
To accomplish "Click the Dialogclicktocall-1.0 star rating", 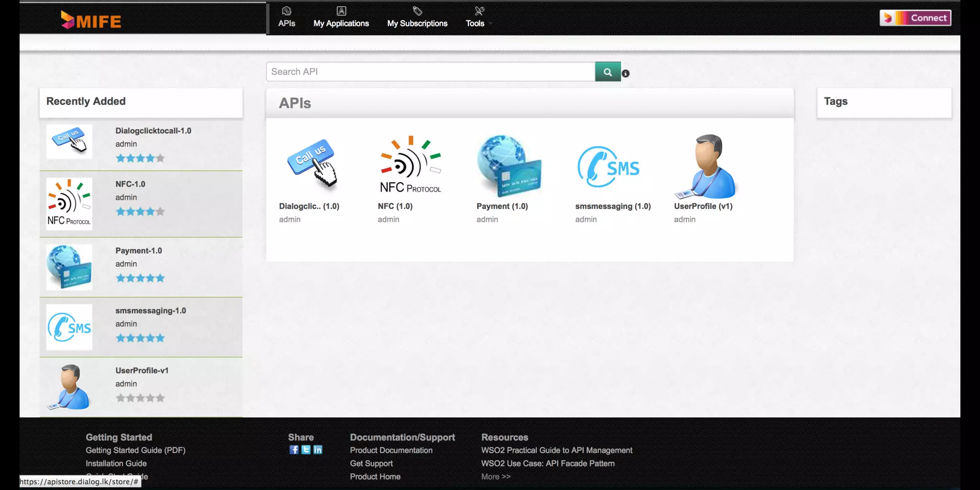I will pos(140,158).
